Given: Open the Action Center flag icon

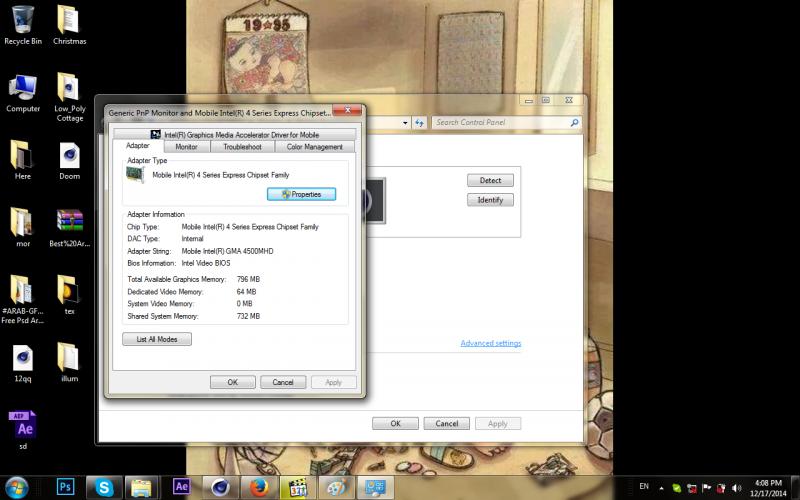Looking at the screenshot, I should tap(707, 488).
